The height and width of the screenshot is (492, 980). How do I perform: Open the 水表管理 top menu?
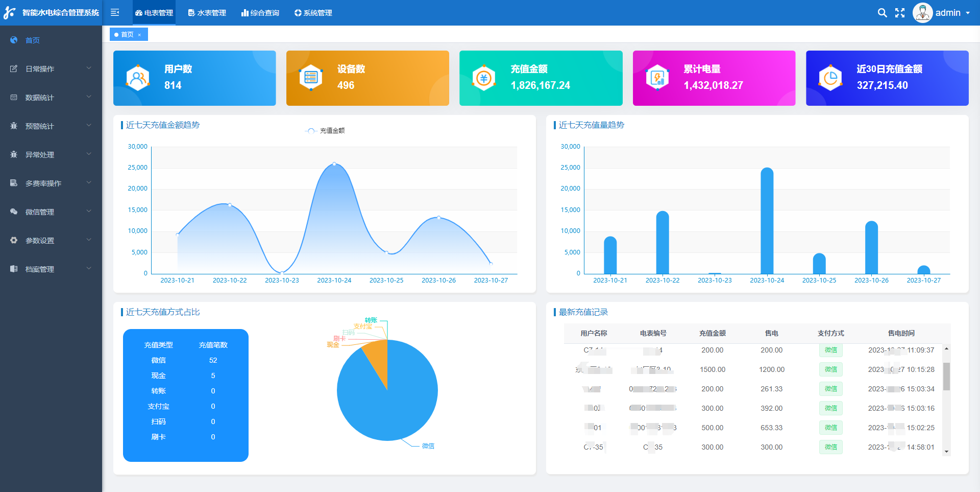click(207, 13)
